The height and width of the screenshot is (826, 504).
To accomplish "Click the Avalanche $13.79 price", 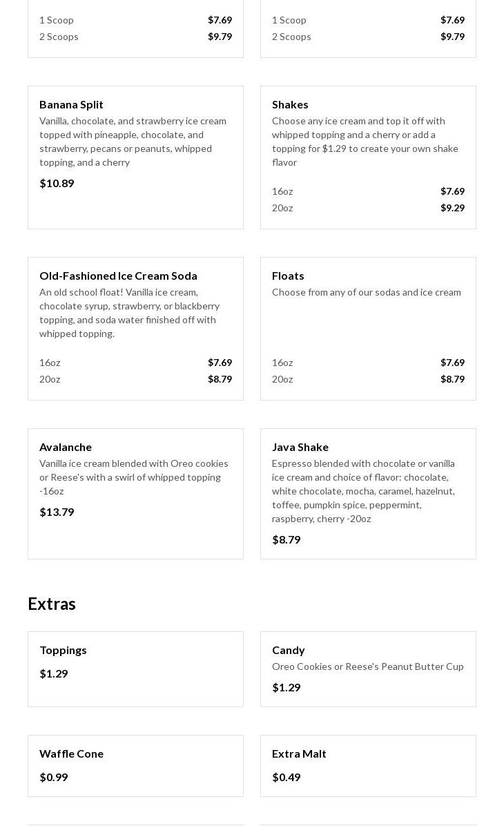I will coord(57,512).
